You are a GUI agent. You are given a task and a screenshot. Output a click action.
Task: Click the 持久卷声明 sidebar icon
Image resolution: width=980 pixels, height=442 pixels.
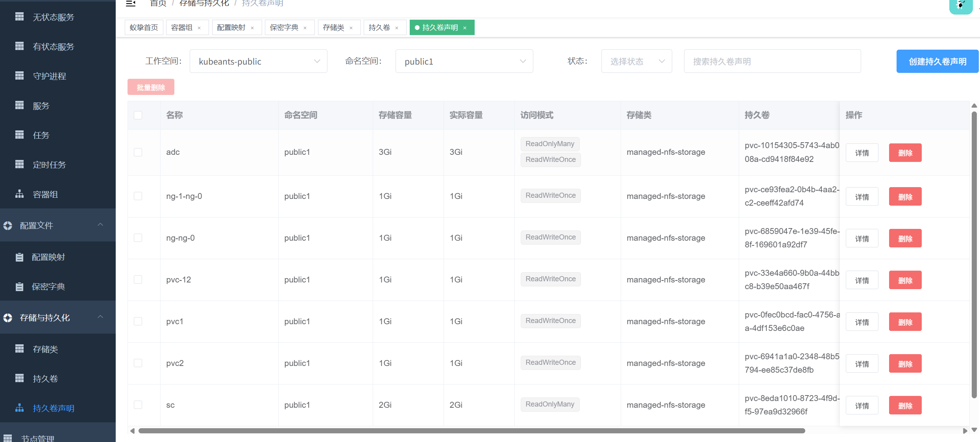tap(19, 408)
